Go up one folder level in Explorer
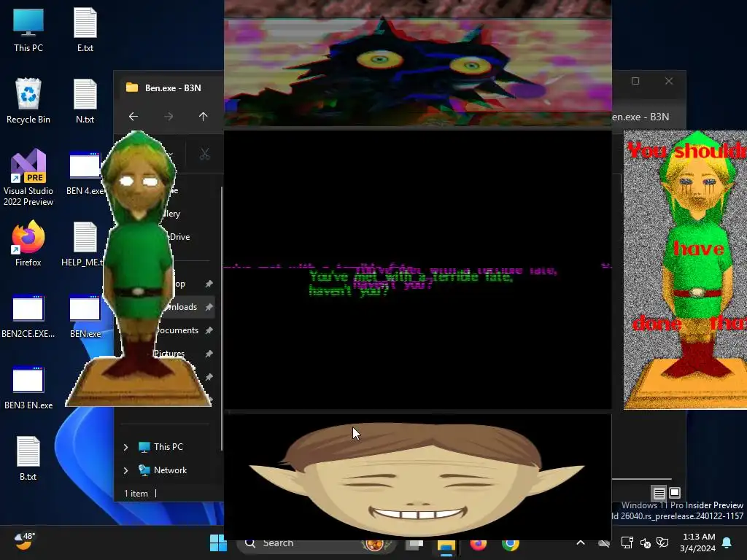Image resolution: width=747 pixels, height=560 pixels. click(x=203, y=116)
